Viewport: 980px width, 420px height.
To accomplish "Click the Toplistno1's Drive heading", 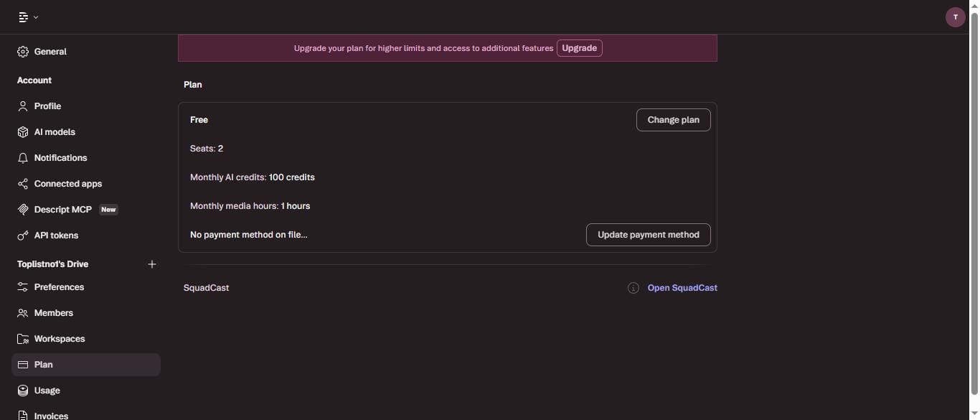I will (x=53, y=264).
